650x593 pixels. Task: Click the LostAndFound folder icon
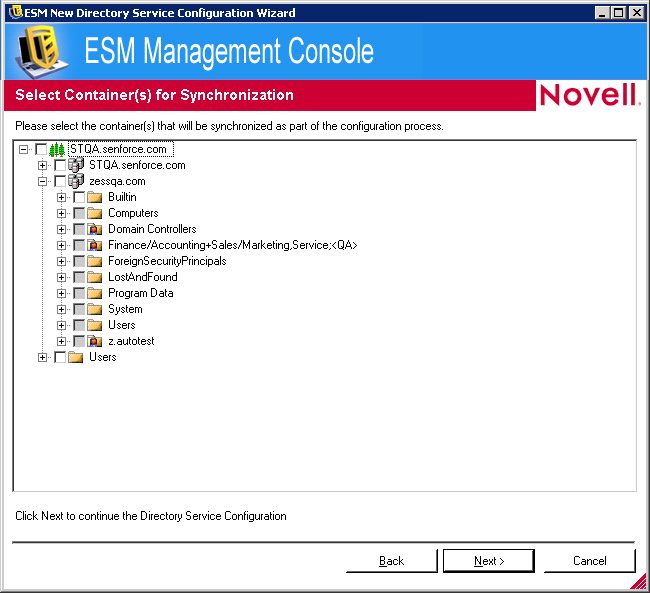tap(95, 277)
